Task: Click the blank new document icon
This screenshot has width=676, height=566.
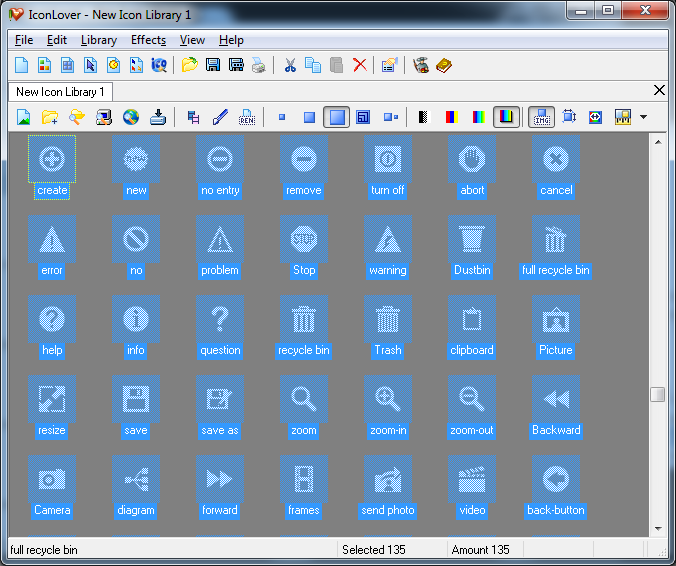Action: click(22, 65)
